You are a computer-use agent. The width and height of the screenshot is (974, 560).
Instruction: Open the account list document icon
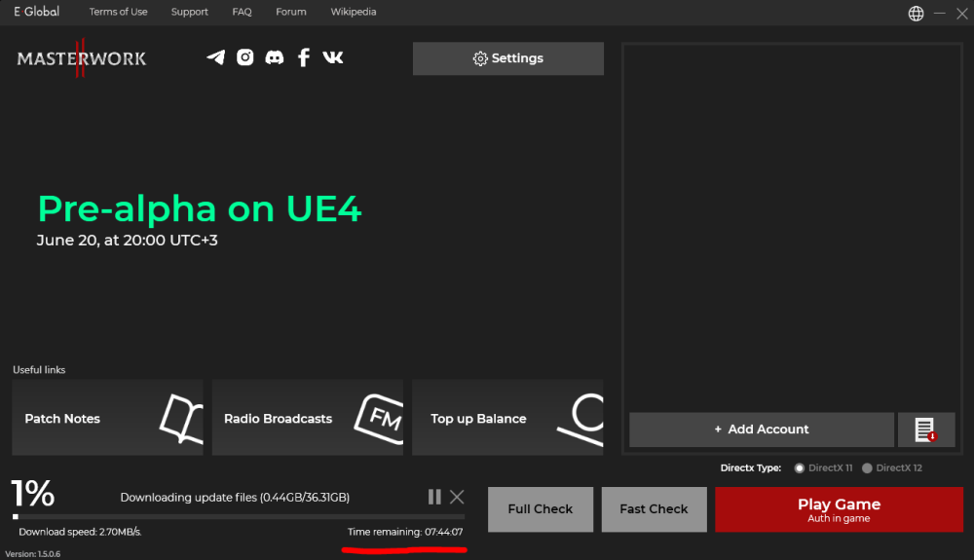point(925,429)
